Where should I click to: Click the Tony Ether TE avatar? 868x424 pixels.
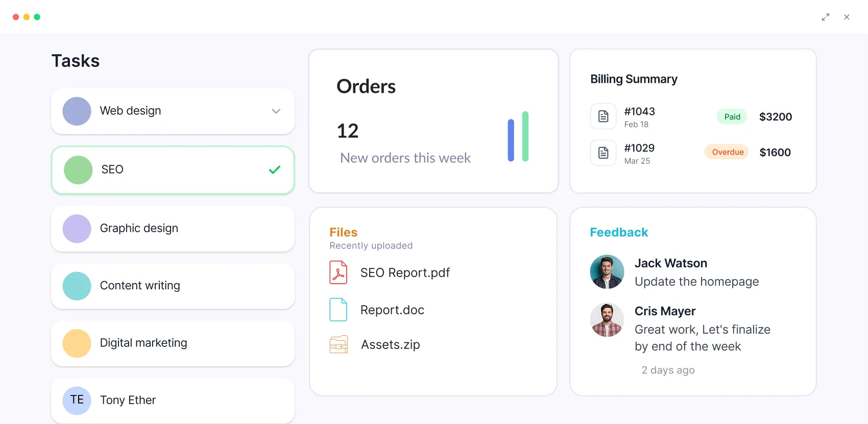[77, 400]
